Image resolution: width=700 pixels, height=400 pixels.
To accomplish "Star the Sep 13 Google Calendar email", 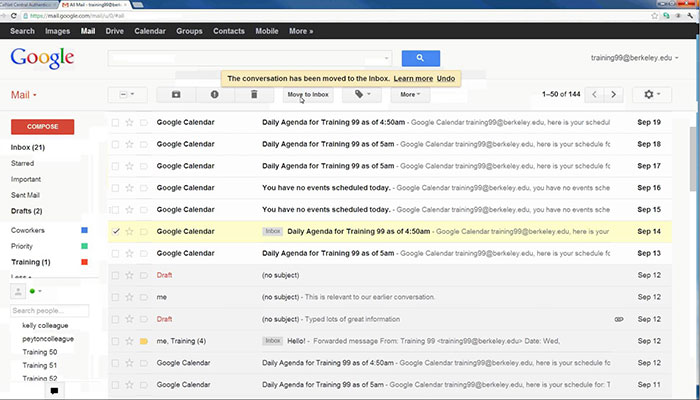I will pyautogui.click(x=129, y=254).
